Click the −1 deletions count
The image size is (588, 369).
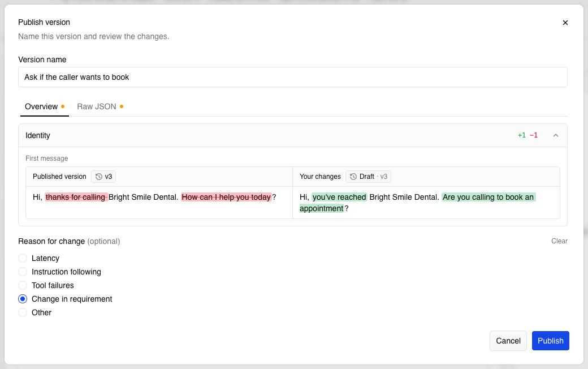[534, 135]
